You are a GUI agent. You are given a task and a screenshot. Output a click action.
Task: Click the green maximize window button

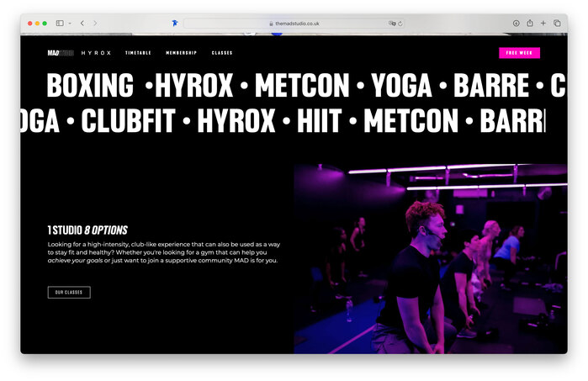(x=45, y=24)
